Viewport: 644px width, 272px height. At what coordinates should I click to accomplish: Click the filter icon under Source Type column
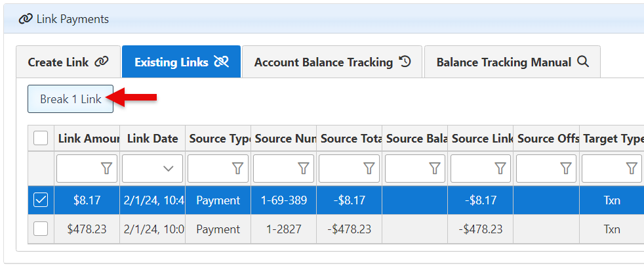click(x=237, y=169)
